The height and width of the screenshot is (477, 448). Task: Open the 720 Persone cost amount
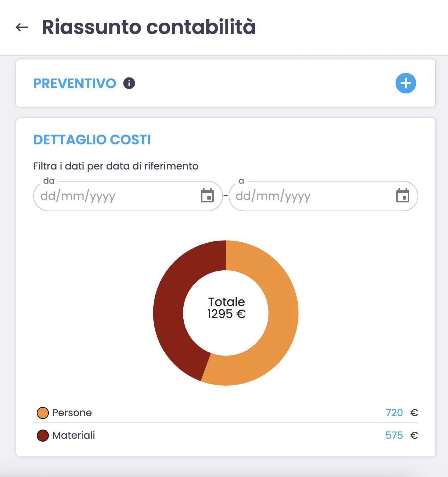(x=394, y=413)
